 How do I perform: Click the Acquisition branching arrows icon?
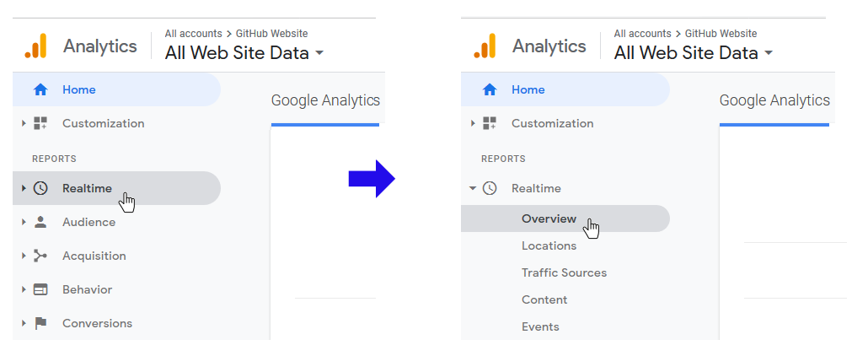coord(40,256)
